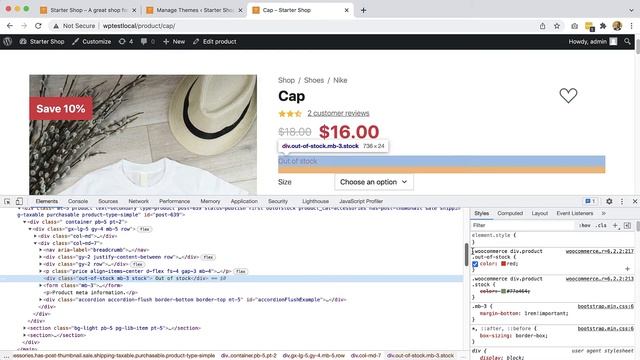640x360 pixels.
Task: Activate the inspect element picker icon
Action: 7,201
